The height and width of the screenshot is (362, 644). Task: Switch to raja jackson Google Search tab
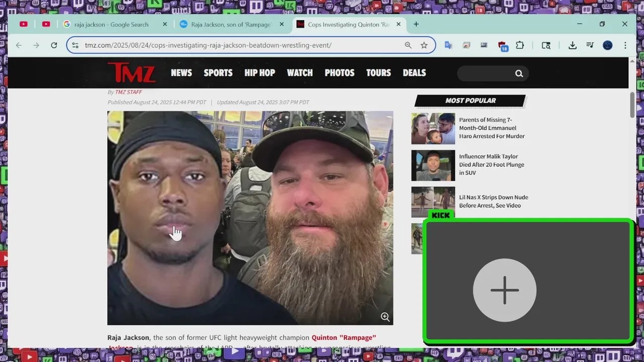pos(111,24)
